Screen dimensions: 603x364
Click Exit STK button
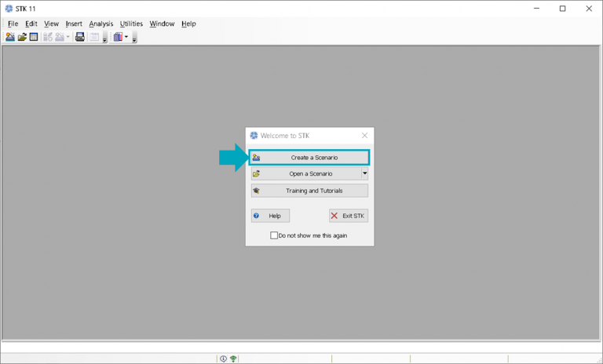click(x=349, y=216)
